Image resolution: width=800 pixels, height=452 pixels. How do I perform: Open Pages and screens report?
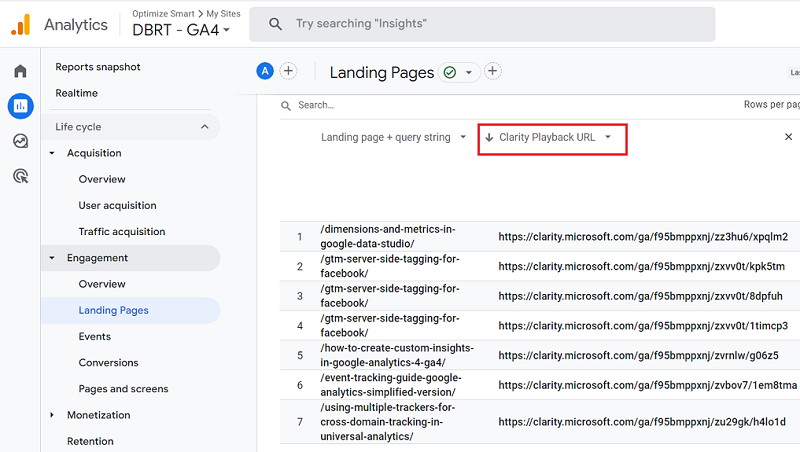(123, 389)
